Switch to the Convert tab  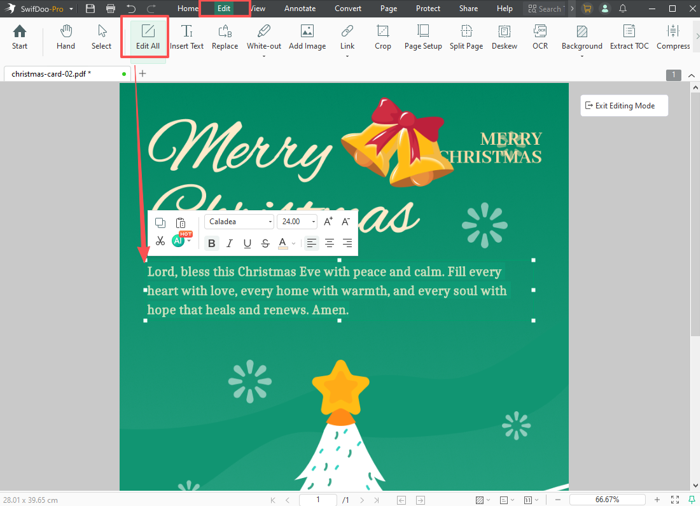pos(348,8)
